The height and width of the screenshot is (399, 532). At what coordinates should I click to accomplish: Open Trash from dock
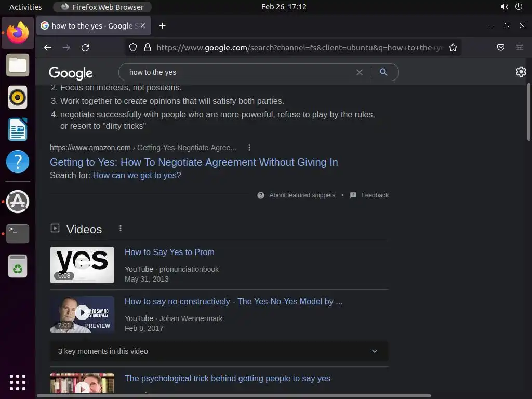[18, 266]
